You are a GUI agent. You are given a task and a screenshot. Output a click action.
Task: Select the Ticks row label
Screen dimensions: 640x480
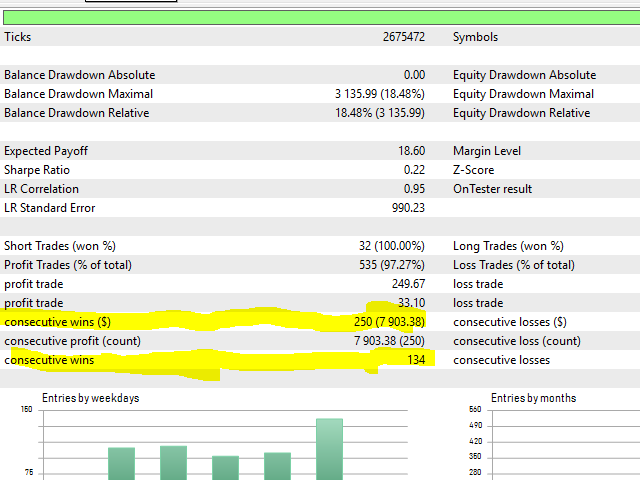[18, 37]
